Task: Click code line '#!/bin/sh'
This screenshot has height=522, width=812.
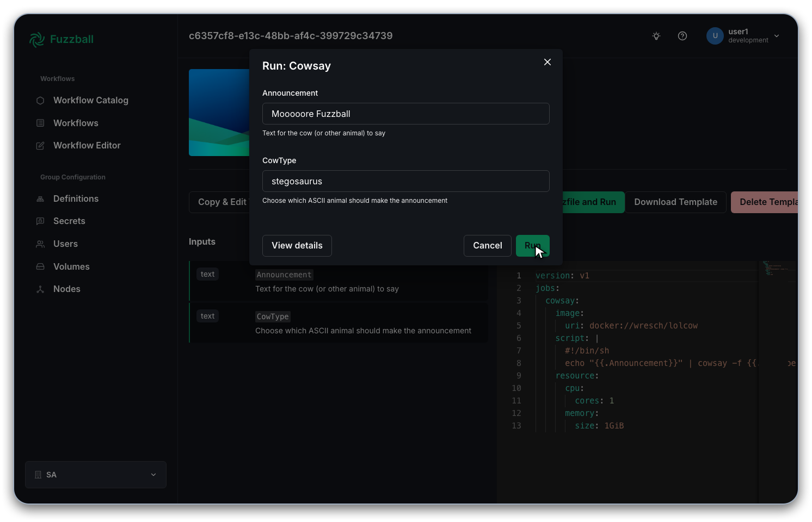Action: [x=587, y=351]
